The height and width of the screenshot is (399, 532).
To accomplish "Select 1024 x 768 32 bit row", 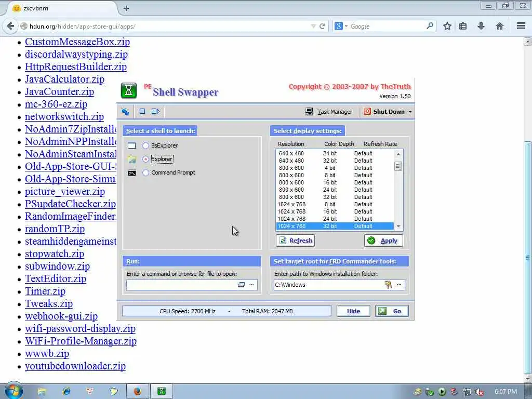I will coord(335,226).
